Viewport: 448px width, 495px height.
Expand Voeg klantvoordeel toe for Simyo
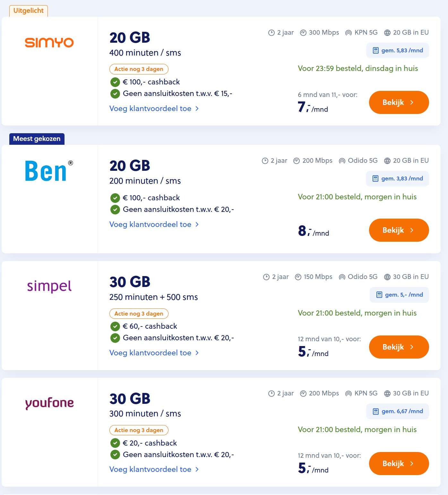pos(154,109)
